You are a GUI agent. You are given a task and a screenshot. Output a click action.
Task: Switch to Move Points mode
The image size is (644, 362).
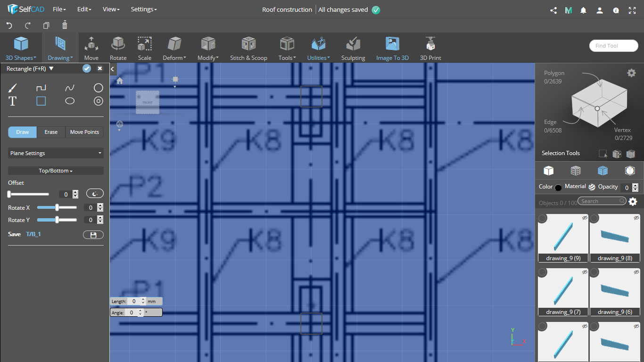click(84, 132)
